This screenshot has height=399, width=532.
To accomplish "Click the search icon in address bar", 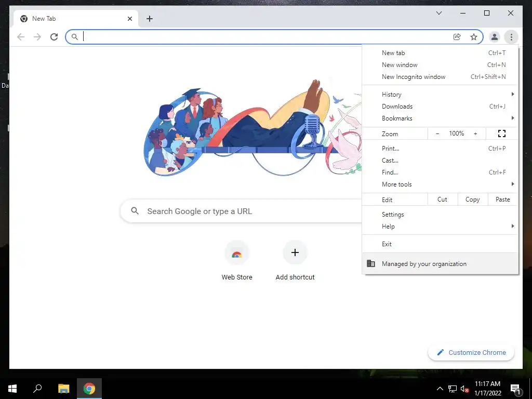I will [x=75, y=37].
